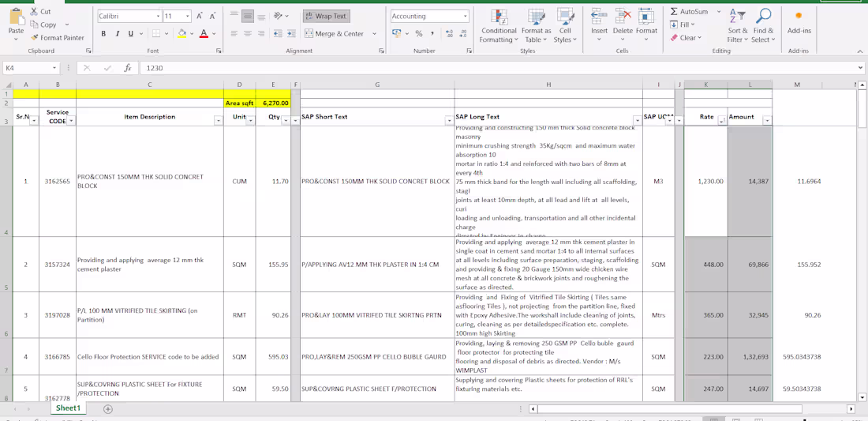Select the Sheet1 tab
Image resolution: width=868 pixels, height=421 pixels.
tap(68, 408)
